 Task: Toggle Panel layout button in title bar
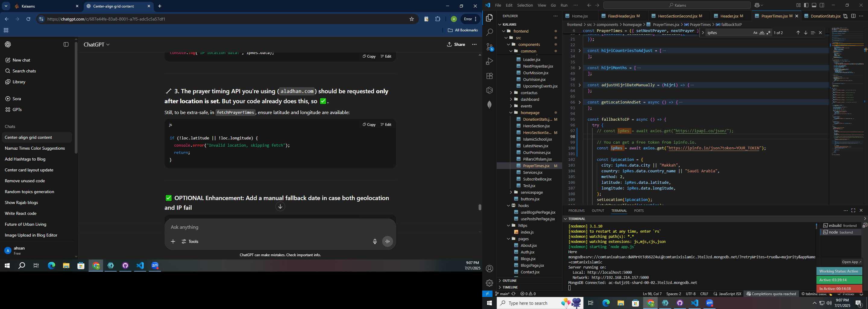click(814, 5)
